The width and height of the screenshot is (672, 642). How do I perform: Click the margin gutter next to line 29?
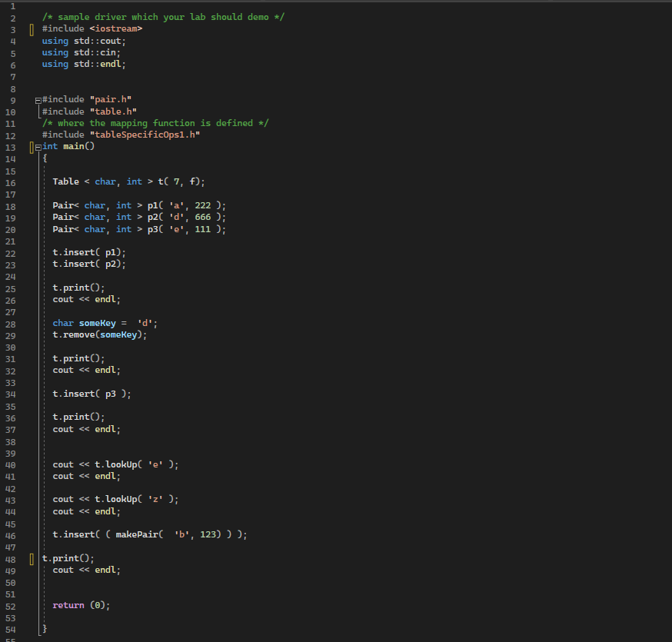31,334
